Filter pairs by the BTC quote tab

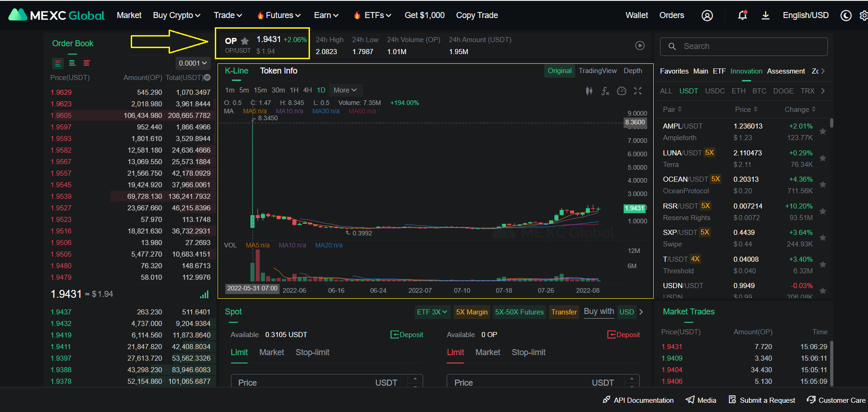coord(759,91)
